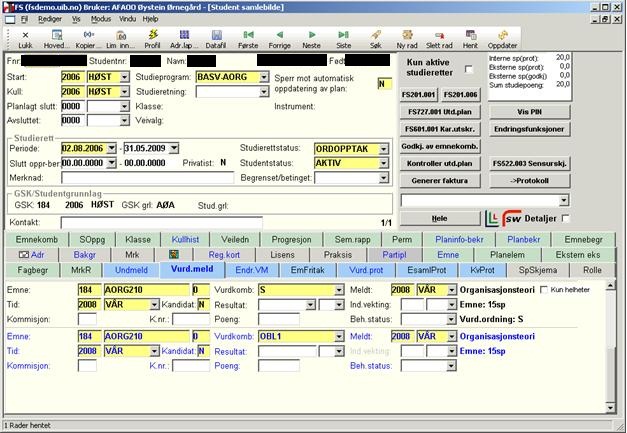The height and width of the screenshot is (433, 627).
Task: Open the Modus menu
Action: [x=101, y=19]
